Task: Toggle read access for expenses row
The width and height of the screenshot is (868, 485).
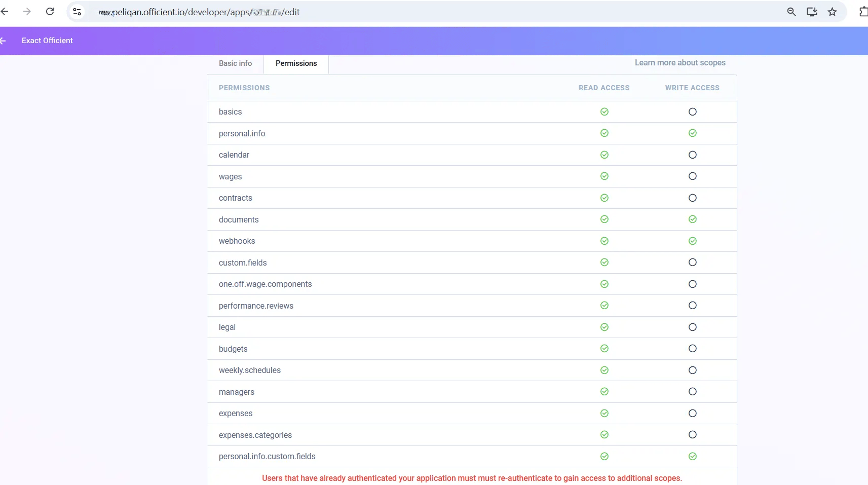Action: [x=604, y=413]
